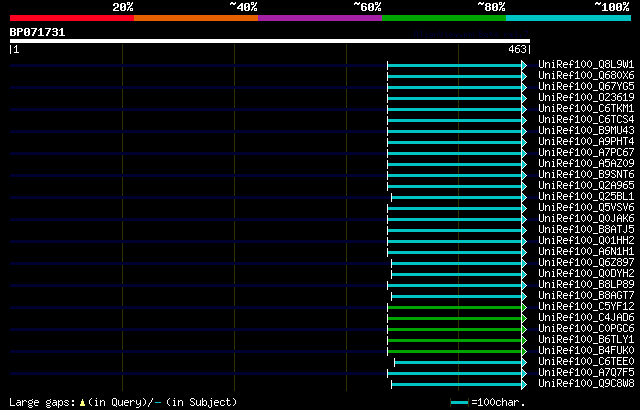
Task: Click the UniRef100_B8LP89 label
Action: (586, 285)
